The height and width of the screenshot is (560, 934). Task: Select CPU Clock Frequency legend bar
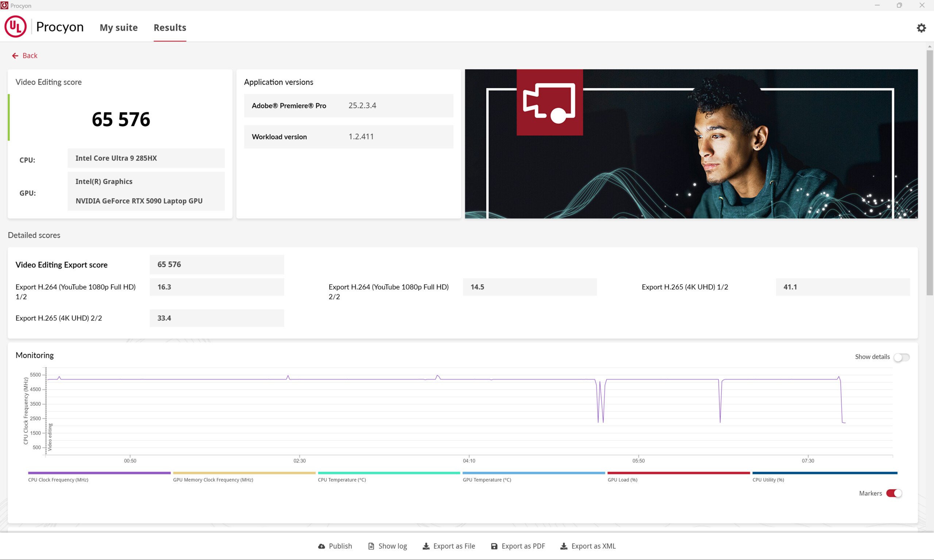click(x=99, y=473)
